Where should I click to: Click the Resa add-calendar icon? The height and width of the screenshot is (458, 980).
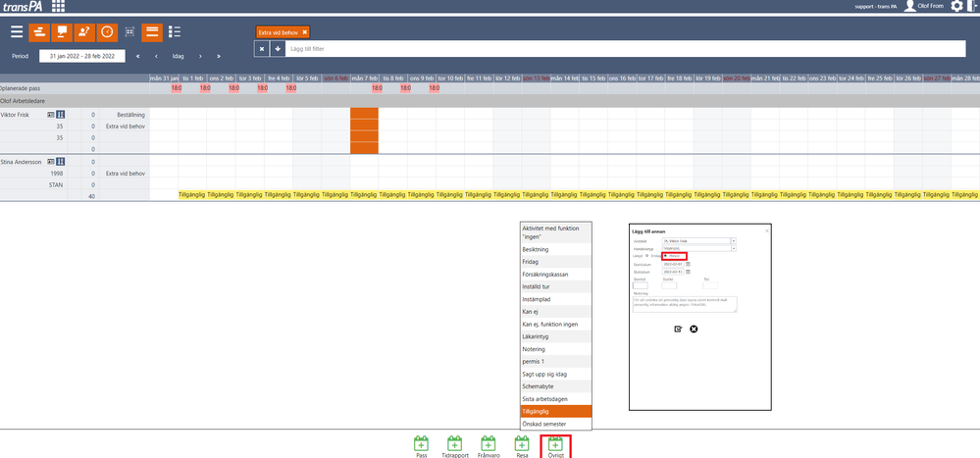522,443
